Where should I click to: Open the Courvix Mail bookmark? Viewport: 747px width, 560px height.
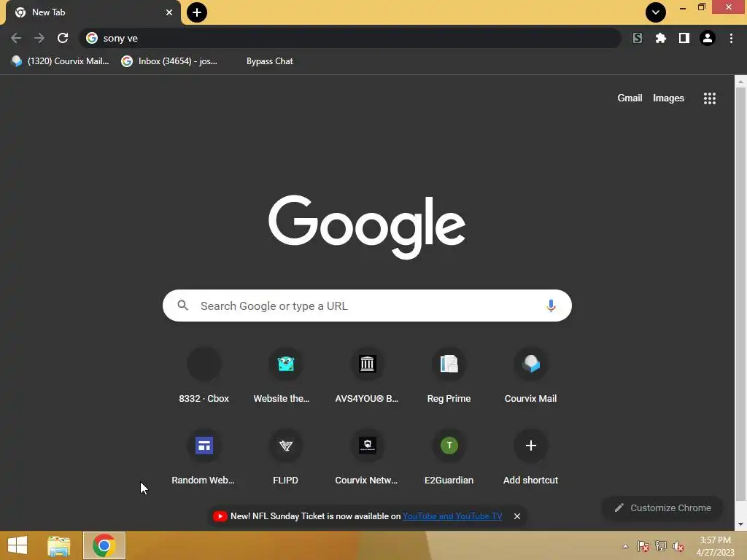[61, 61]
